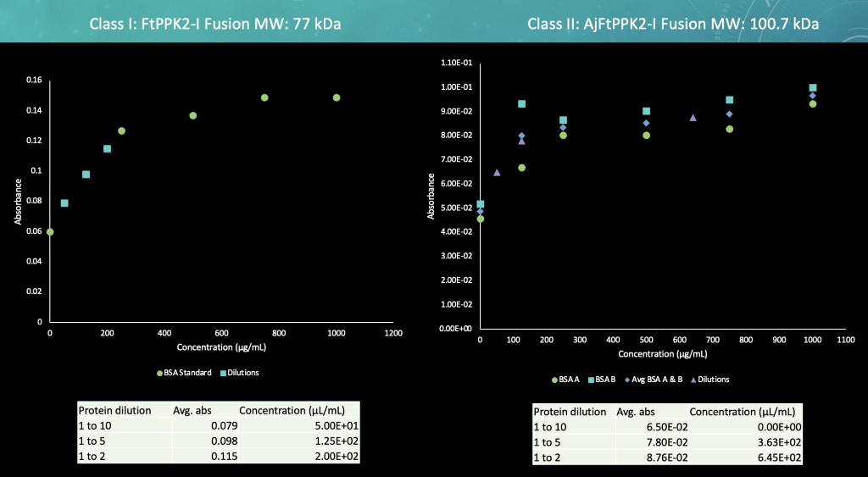
Task: Select the 'BSA A' legend label
Action: [x=569, y=380]
